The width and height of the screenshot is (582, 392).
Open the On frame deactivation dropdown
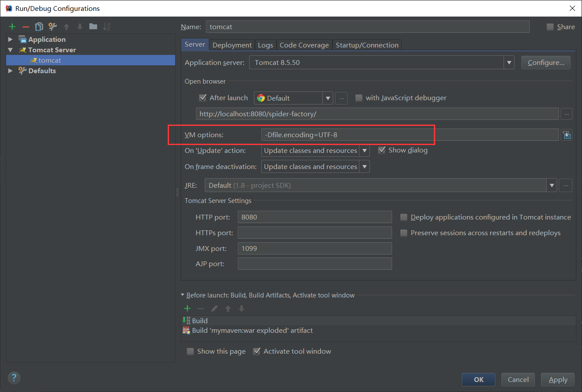click(364, 166)
